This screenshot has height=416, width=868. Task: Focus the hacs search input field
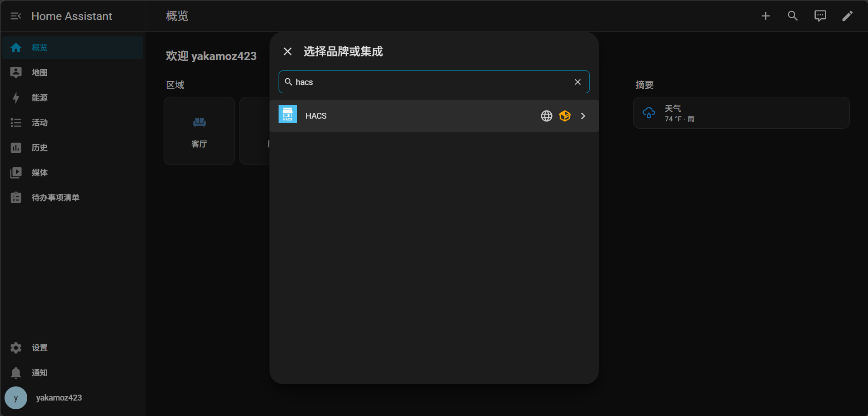tap(434, 82)
